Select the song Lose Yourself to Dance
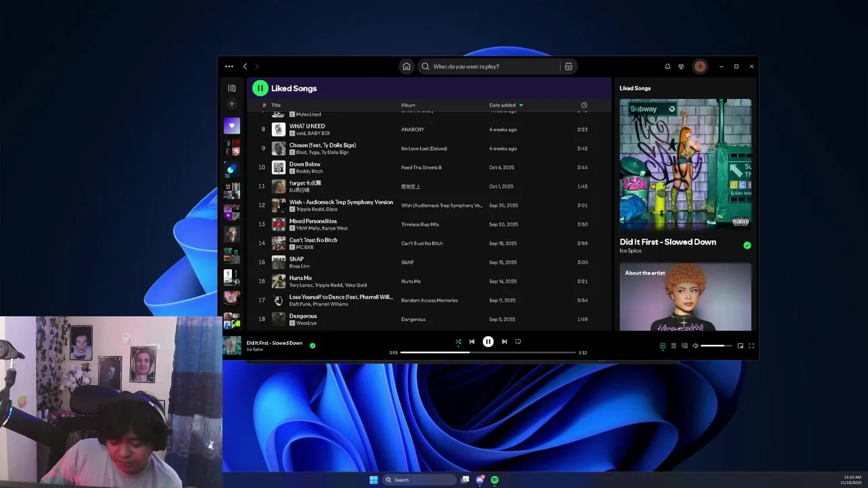868x488 pixels. coord(341,297)
